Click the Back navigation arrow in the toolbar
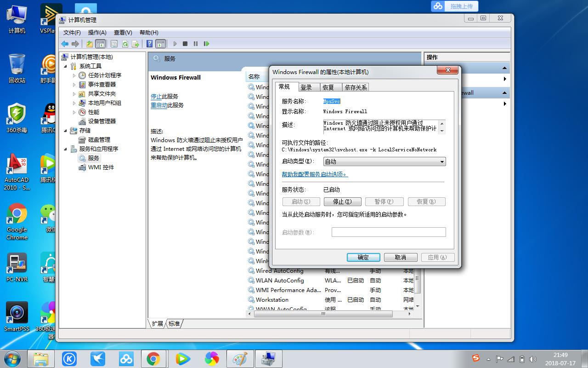The height and width of the screenshot is (368, 588). pyautogui.click(x=64, y=44)
